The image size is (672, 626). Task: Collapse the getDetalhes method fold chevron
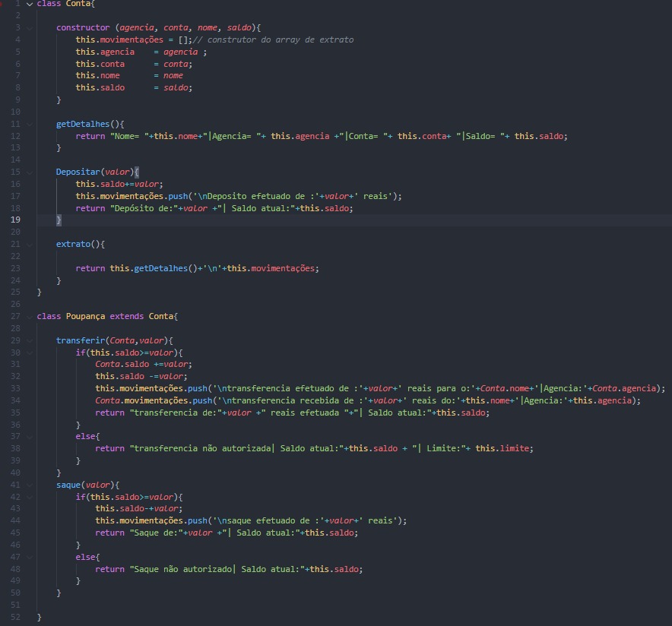30,124
